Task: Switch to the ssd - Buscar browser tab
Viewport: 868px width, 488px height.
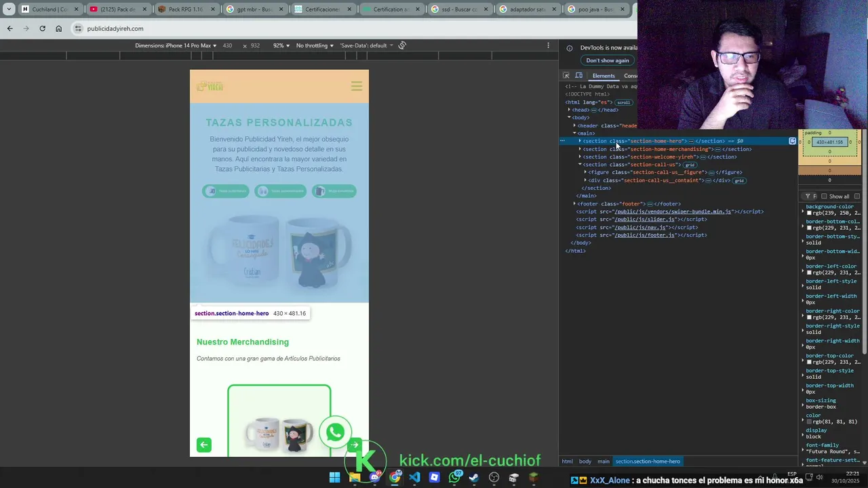Action: click(x=460, y=9)
